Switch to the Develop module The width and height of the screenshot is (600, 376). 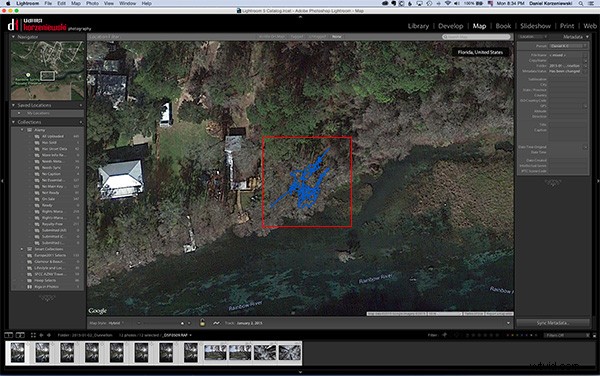point(450,26)
